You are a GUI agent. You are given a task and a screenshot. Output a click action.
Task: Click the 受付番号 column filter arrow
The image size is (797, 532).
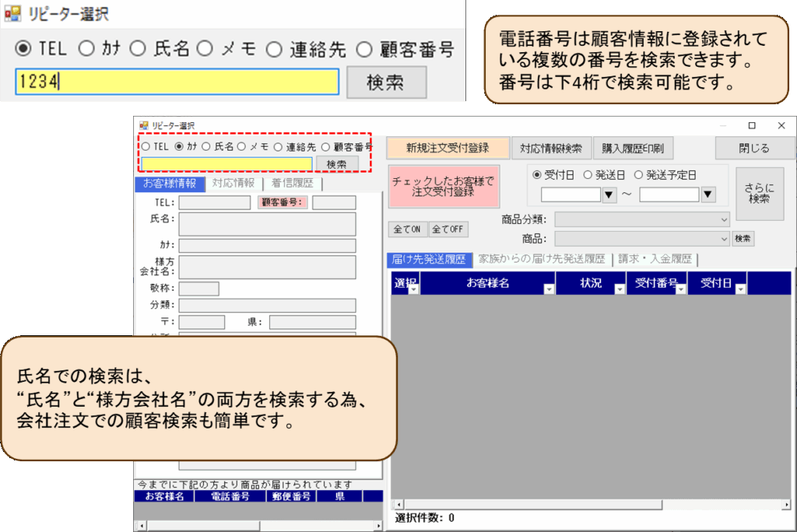(x=679, y=289)
